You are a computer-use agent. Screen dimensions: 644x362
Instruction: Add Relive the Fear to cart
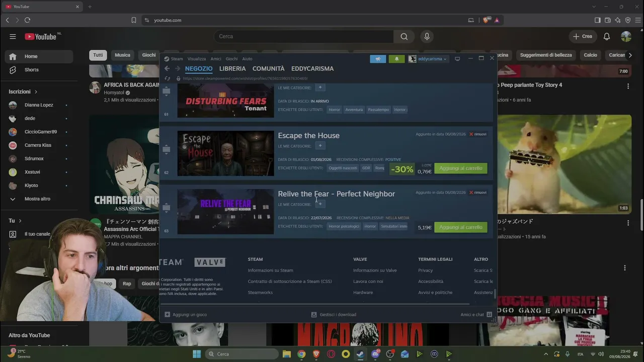tap(461, 227)
